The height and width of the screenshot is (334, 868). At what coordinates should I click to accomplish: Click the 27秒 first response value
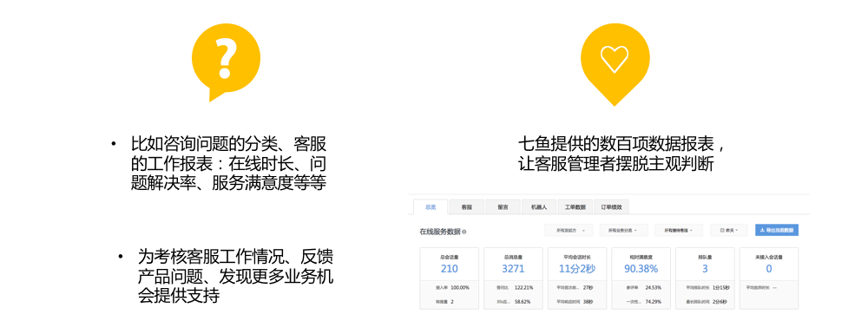[588, 287]
